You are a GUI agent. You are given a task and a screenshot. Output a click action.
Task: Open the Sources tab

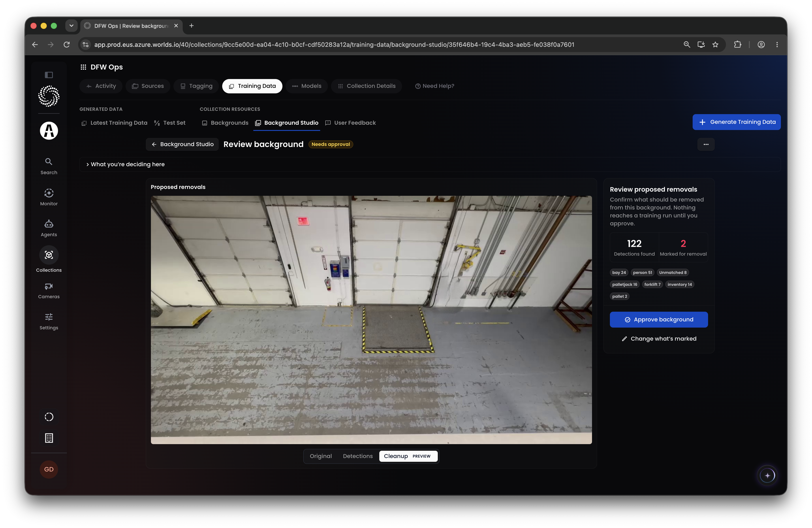coord(148,86)
